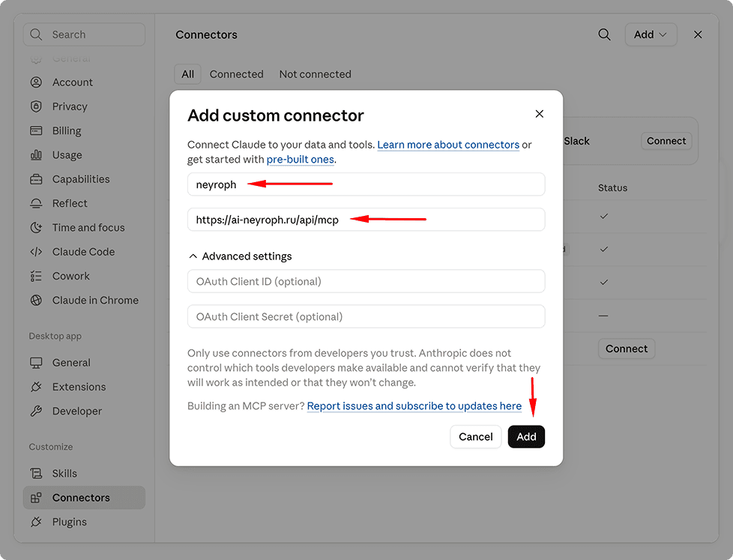Follow the pre-built ones link
This screenshot has height=560, width=733.
(x=300, y=160)
